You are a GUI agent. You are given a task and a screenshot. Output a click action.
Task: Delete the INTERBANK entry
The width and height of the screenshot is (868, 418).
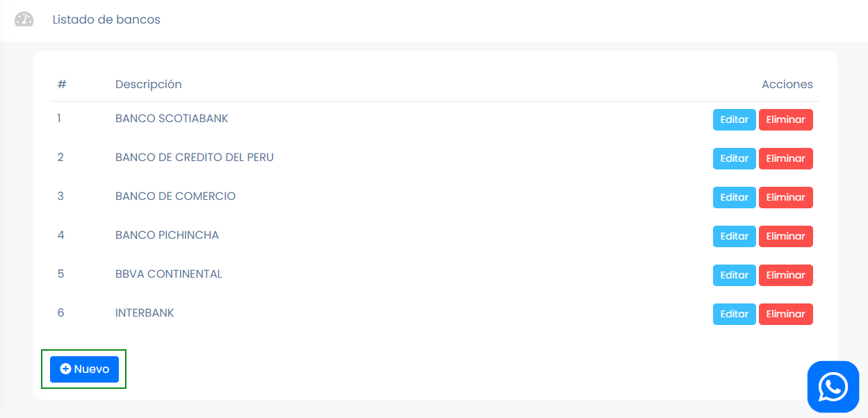pos(785,314)
